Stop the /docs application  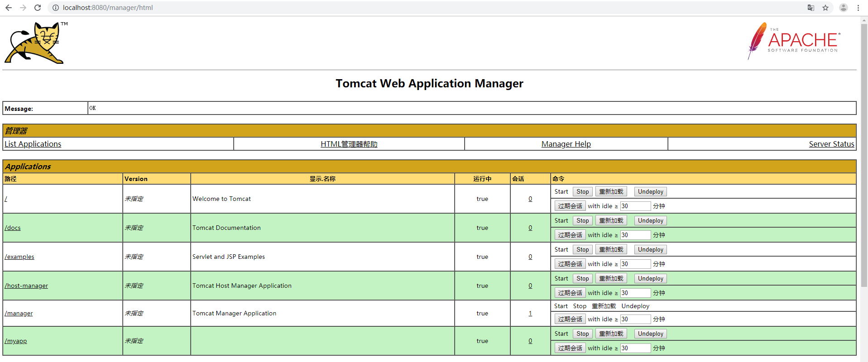point(583,220)
